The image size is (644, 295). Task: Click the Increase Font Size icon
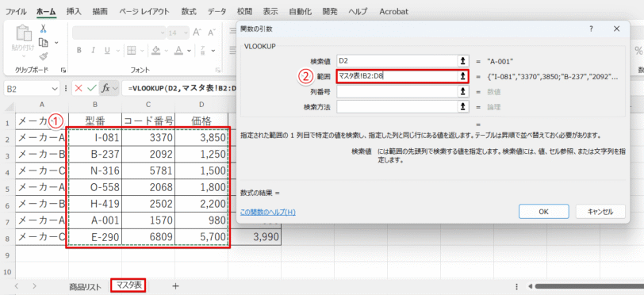pos(197,33)
